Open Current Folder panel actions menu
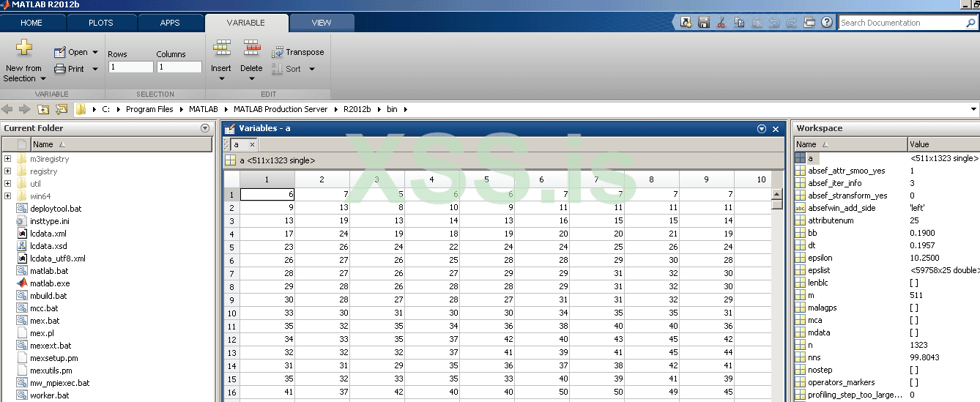This screenshot has height=402, width=980. click(205, 128)
